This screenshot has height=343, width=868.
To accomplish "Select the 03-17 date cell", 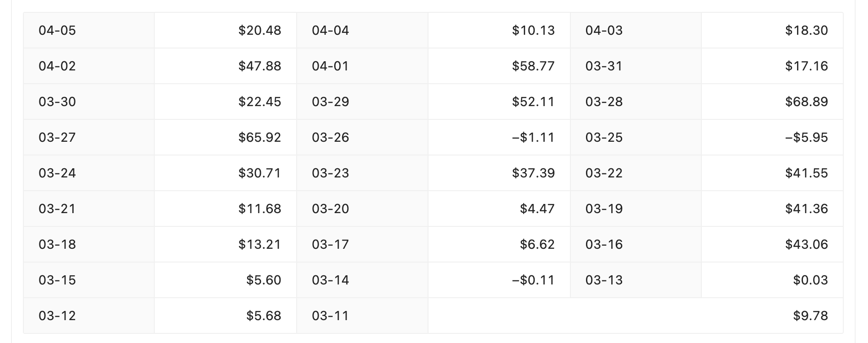I will pos(362,244).
